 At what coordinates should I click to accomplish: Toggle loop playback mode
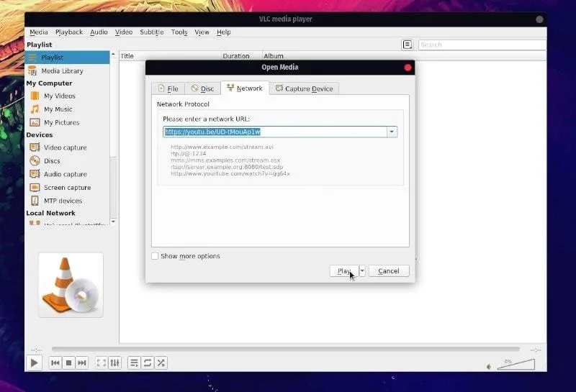pos(148,363)
